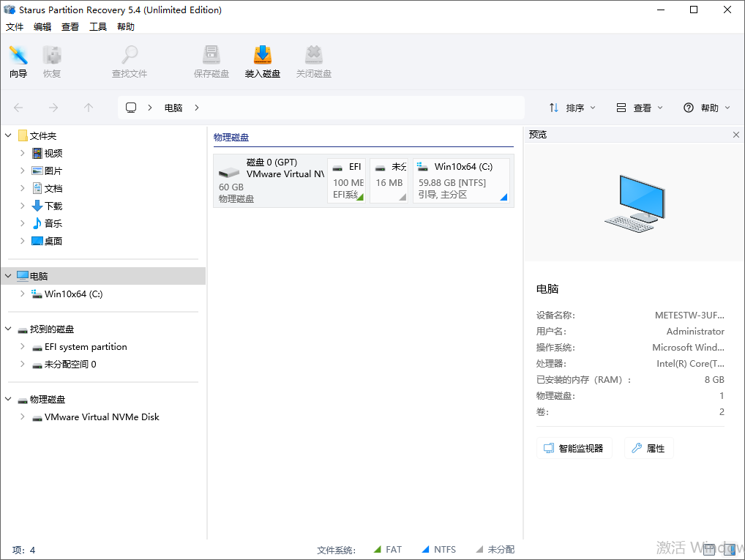This screenshot has width=745, height=560.
Task: Open the 文件 menu
Action: point(14,27)
